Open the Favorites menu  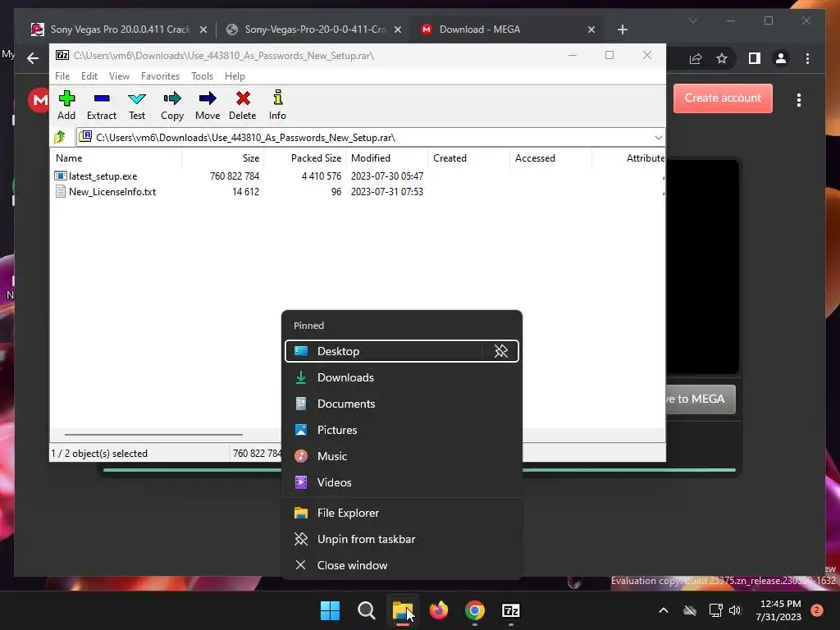click(x=160, y=76)
